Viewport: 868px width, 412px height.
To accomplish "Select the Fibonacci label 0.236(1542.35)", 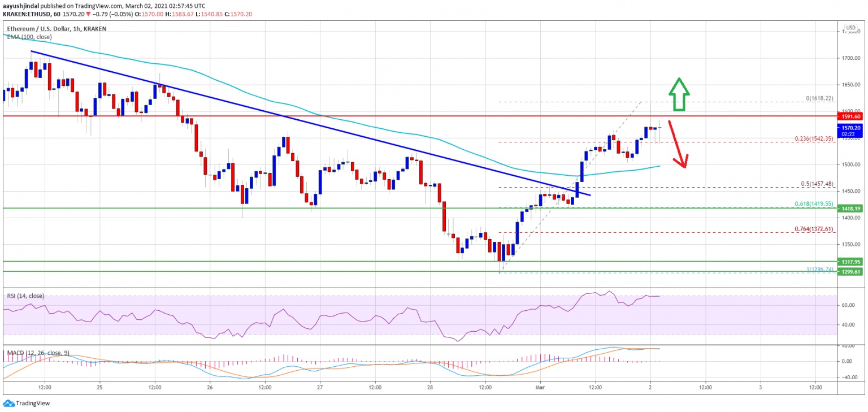I will pyautogui.click(x=813, y=138).
